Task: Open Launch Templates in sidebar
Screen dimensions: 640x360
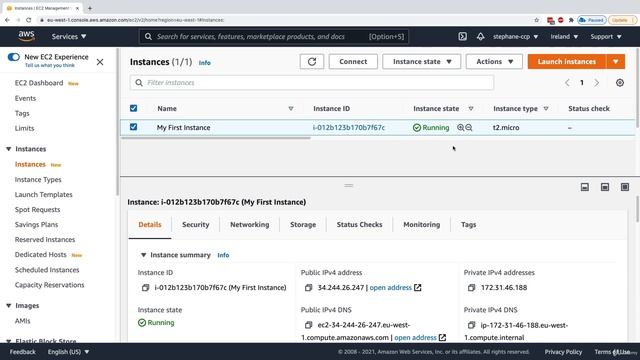Action: tap(43, 195)
